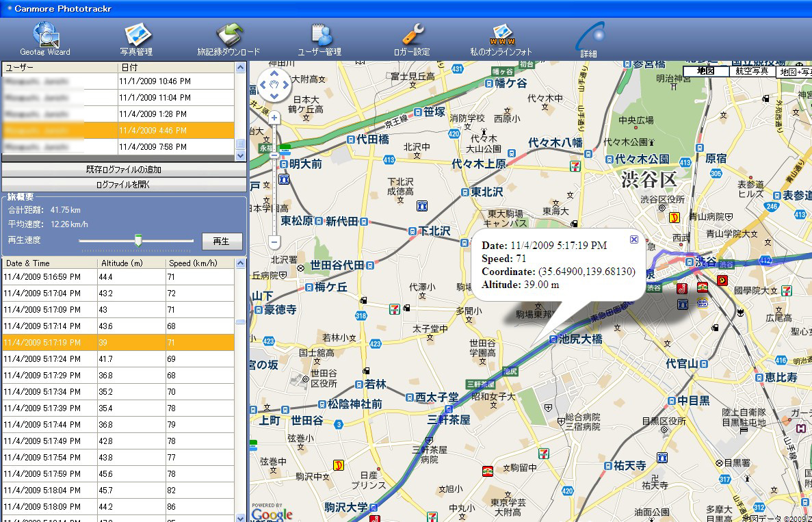Select log dated 11/4/2009 1:28 PM
Viewport: 812px width, 522px height.
(x=118, y=114)
